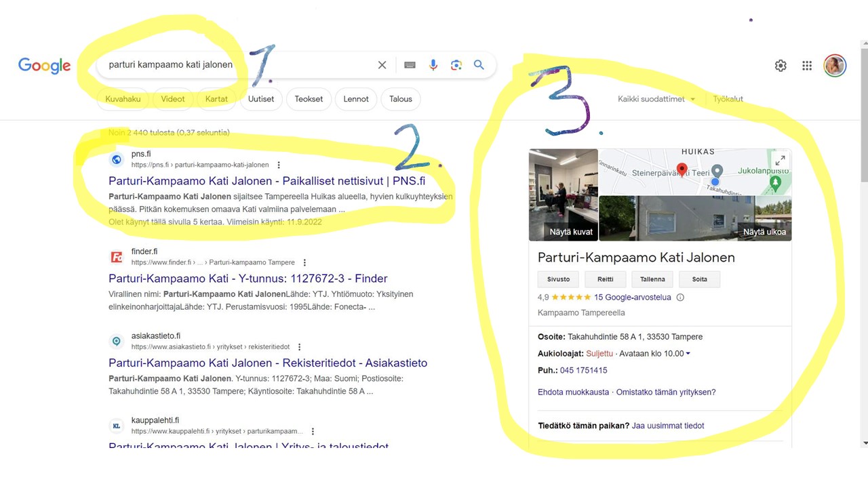Expand the map with the fullscreen icon

pos(781,161)
